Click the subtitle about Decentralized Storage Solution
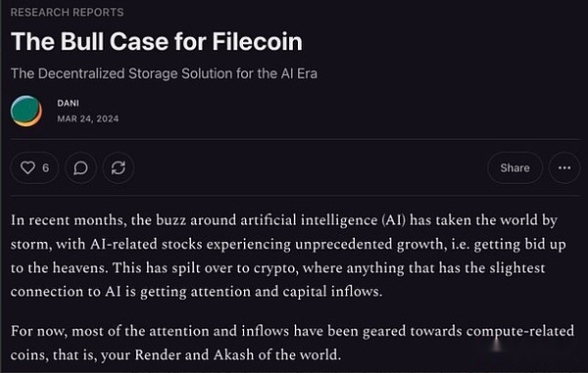 pyautogui.click(x=164, y=73)
